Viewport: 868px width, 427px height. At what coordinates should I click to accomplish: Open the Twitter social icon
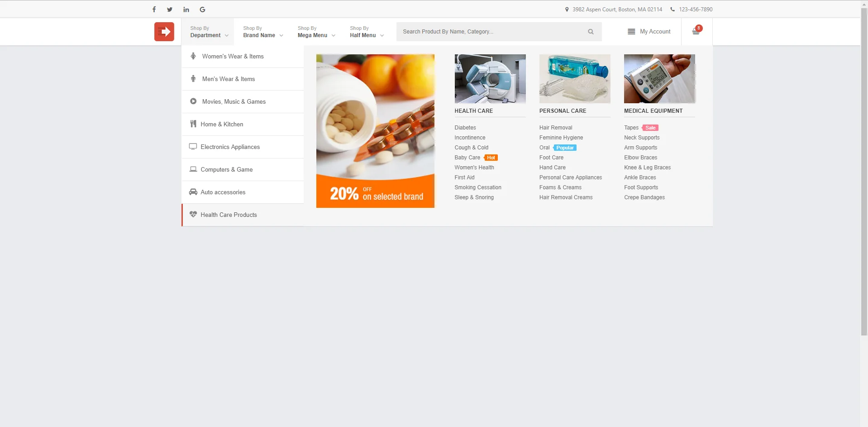point(170,9)
